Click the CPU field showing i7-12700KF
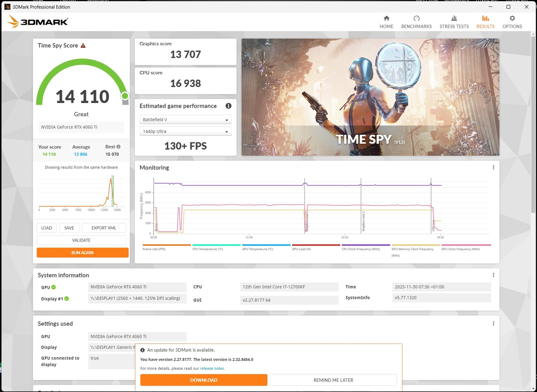The height and width of the screenshot is (392, 537). click(289, 287)
